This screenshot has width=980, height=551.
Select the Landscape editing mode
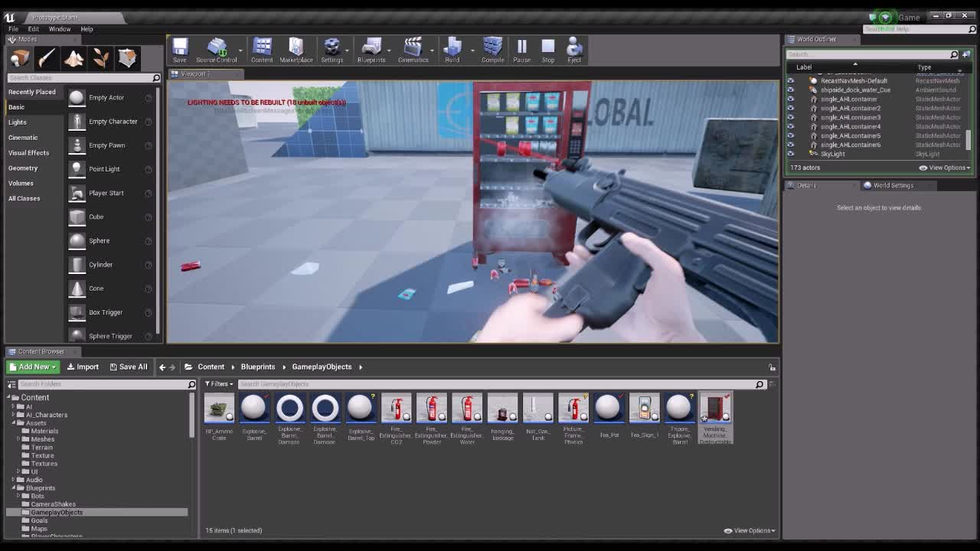(x=73, y=57)
